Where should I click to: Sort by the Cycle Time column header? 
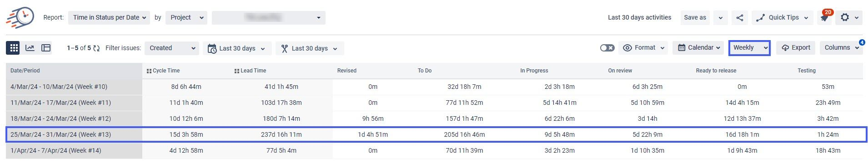[x=166, y=71]
